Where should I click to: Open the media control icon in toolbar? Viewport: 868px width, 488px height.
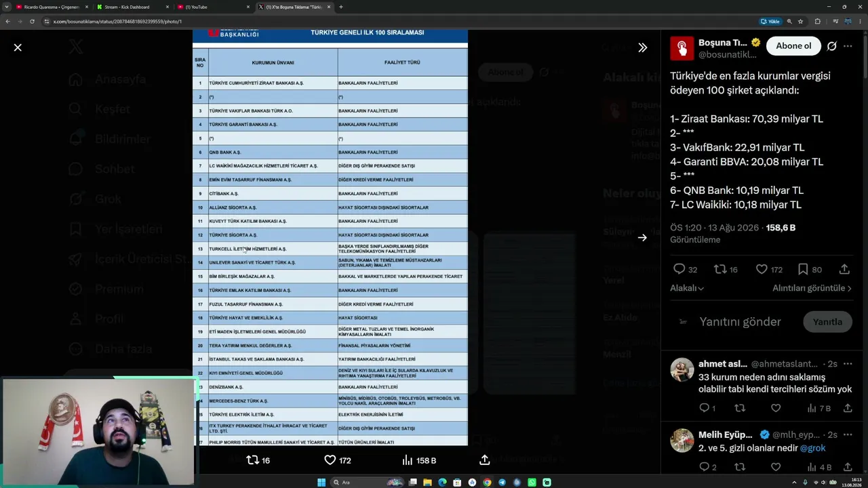(x=835, y=22)
